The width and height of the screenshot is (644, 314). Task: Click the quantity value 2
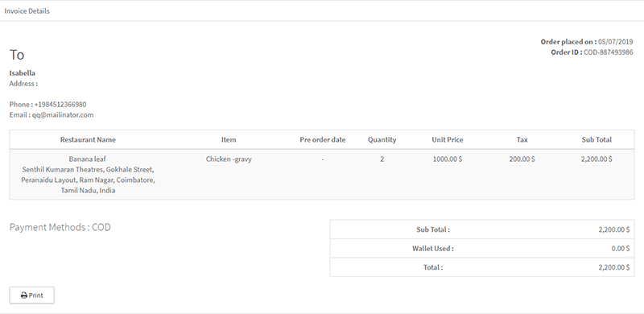point(382,159)
